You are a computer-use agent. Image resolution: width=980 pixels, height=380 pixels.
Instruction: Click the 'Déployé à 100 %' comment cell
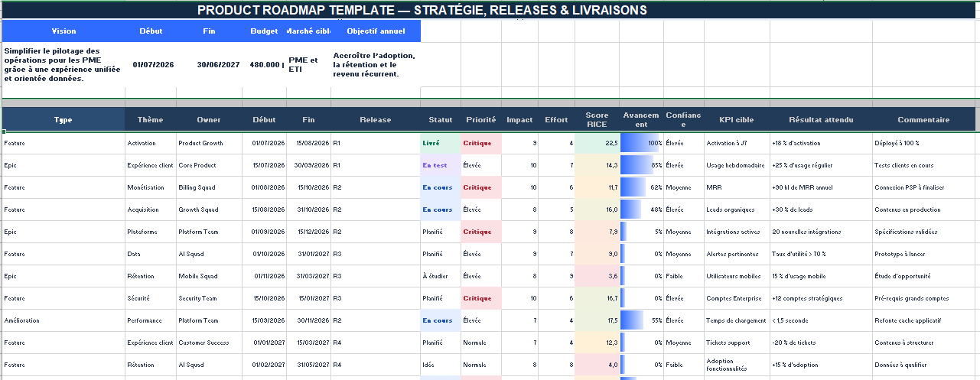tap(923, 143)
